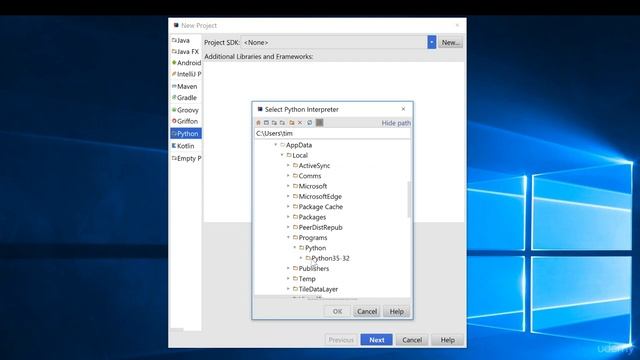Select Groovy project type
This screenshot has width=640, height=360.
coord(185,110)
